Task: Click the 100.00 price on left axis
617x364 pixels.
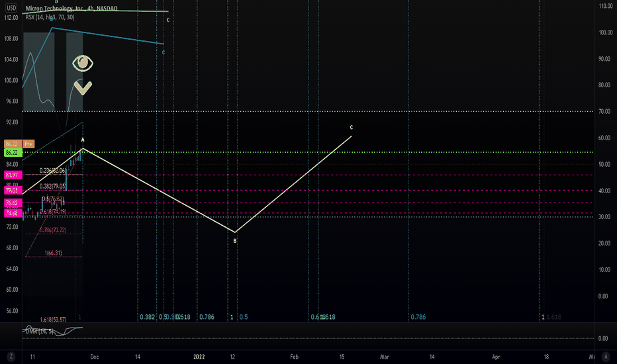Action: 11,80
